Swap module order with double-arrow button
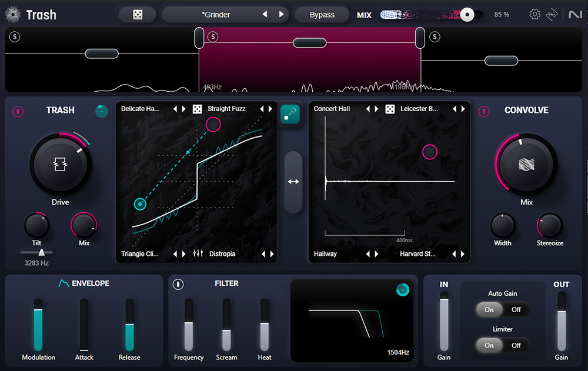 [x=293, y=182]
